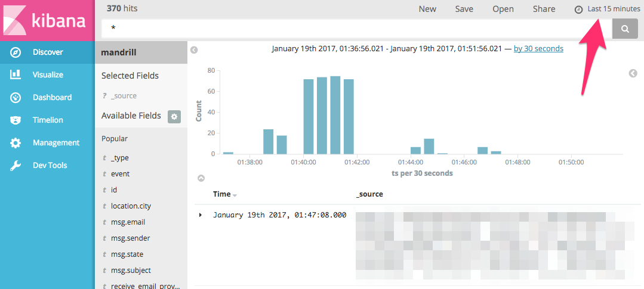Viewport: 644px width, 289px height.
Task: Click Open in top menu
Action: (503, 9)
